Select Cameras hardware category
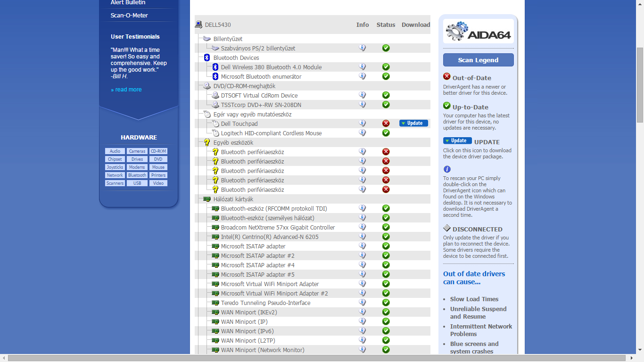The width and height of the screenshot is (644, 362). 137,151
